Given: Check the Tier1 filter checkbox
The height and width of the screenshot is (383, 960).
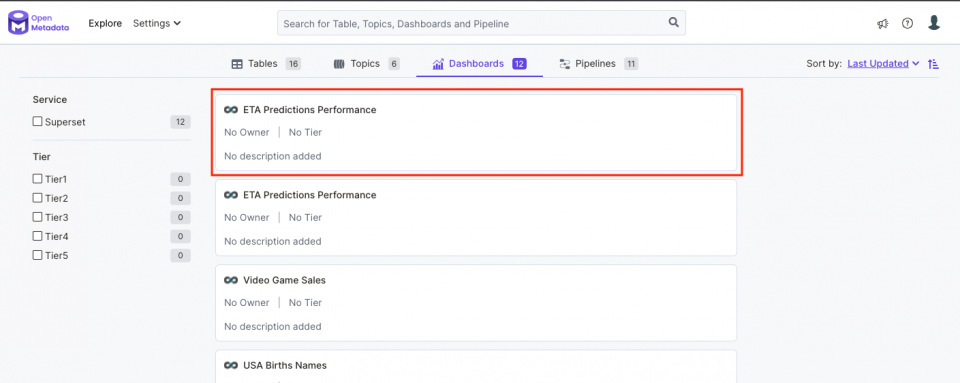Looking at the screenshot, I should click(37, 179).
